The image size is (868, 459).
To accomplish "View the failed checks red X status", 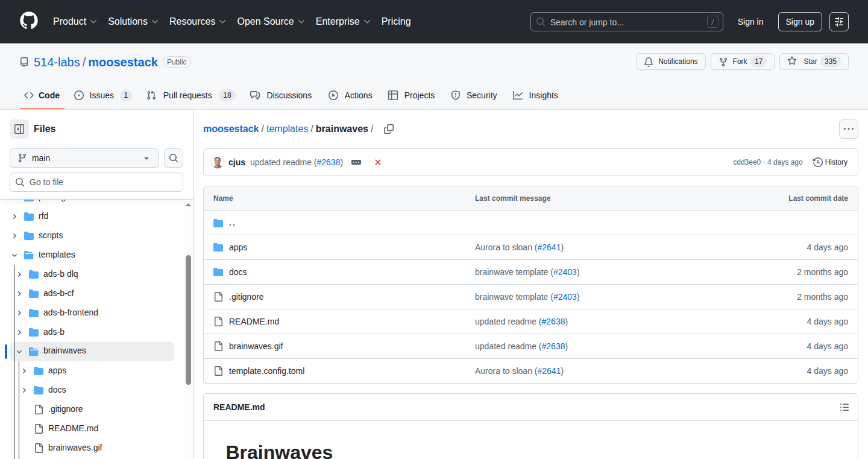I will coord(378,162).
